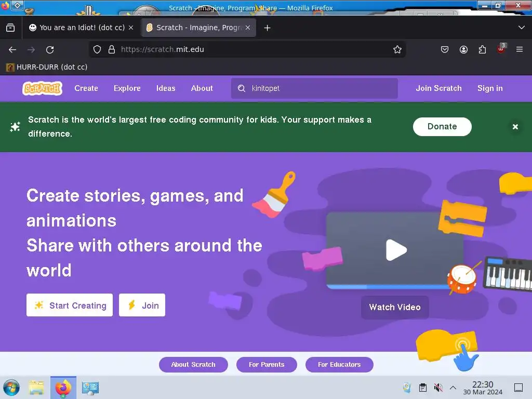Open the system settings taskbar icon

[x=90, y=388]
